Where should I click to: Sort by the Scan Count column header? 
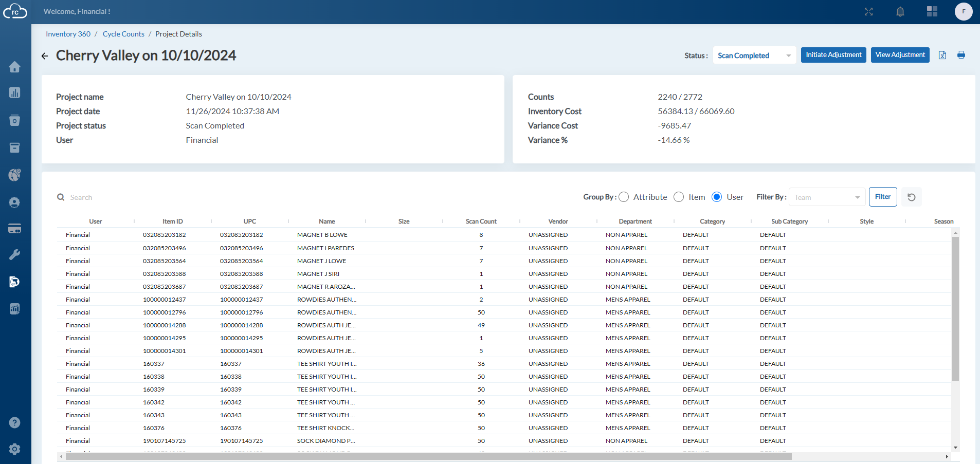481,221
